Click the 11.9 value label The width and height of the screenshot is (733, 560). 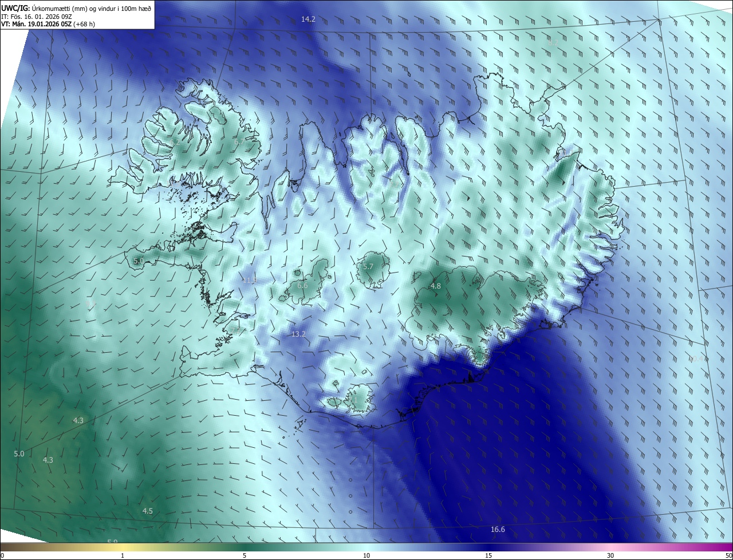pos(249,280)
